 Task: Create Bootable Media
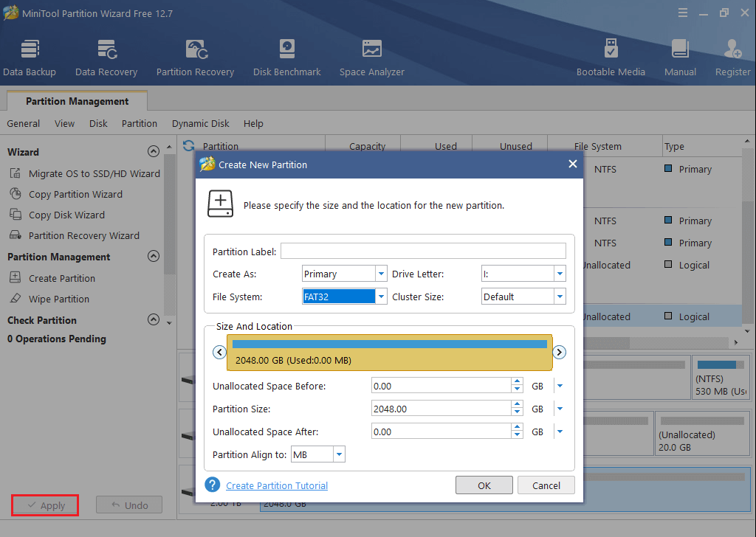pyautogui.click(x=611, y=58)
